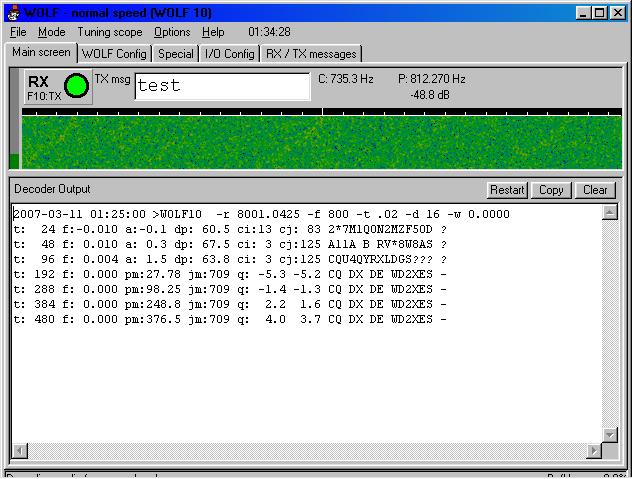Select the t: 288 decoder output line
This screenshot has height=479, width=632.
pos(230,289)
